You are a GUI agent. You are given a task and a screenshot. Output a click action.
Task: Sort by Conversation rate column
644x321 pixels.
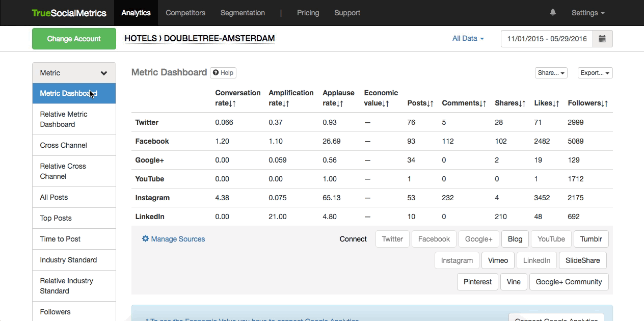(237, 98)
